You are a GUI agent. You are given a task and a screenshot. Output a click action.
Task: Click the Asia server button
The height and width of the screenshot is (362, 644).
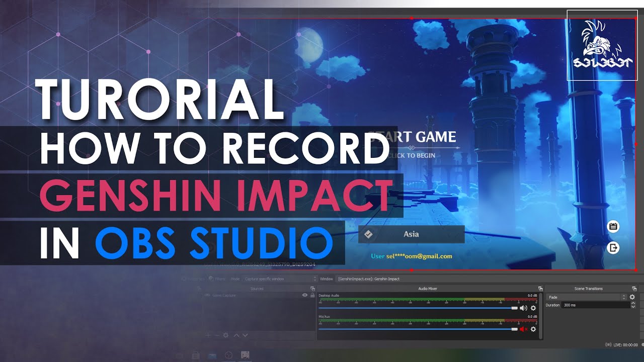click(411, 234)
